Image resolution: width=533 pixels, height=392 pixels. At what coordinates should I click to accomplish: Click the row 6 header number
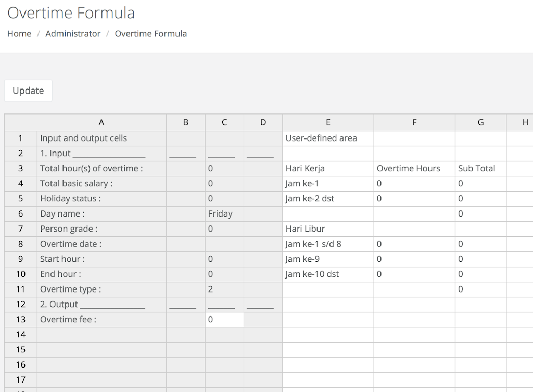[21, 213]
